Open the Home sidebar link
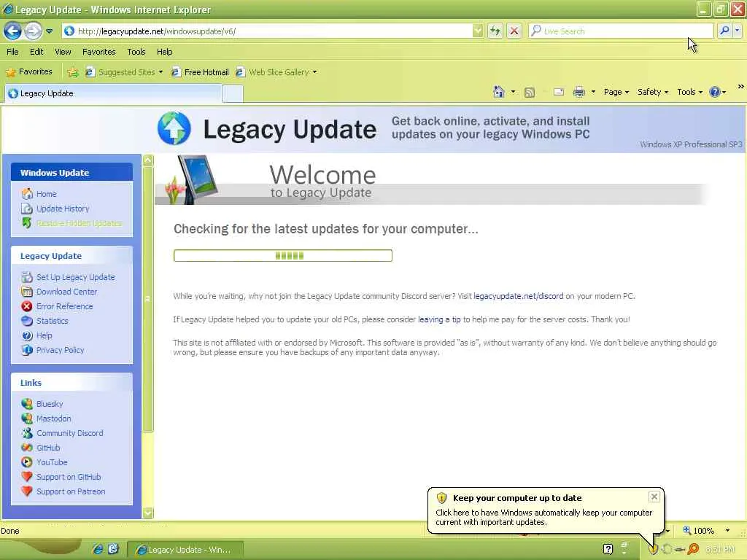 [46, 194]
